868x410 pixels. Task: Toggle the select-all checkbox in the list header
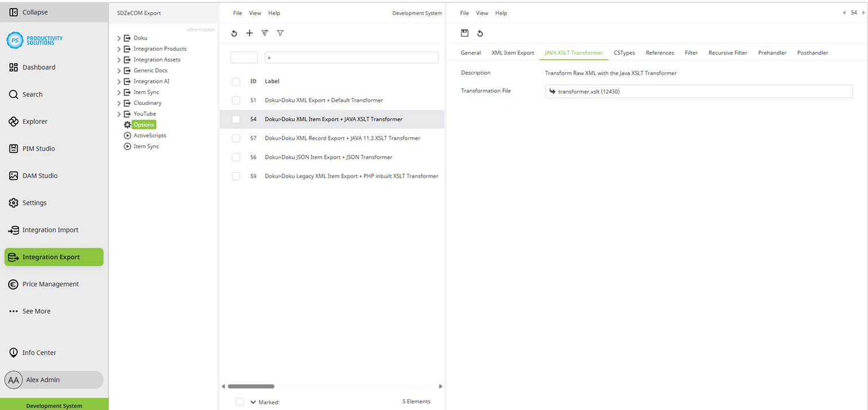coord(236,81)
